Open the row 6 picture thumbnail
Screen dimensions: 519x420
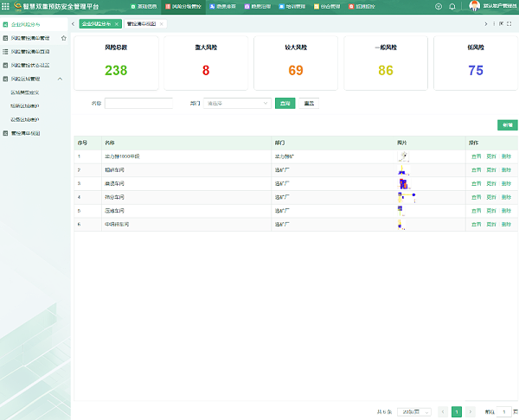coord(401,224)
